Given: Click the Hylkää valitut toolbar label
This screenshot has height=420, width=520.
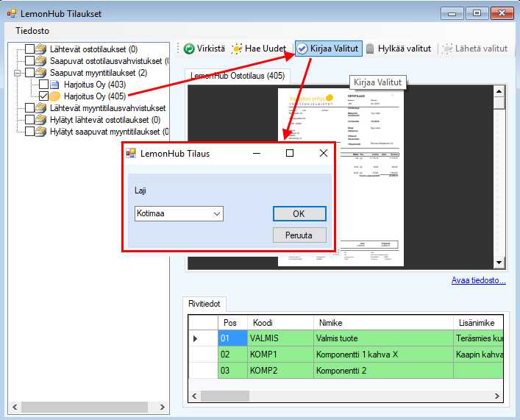Looking at the screenshot, I should point(405,49).
